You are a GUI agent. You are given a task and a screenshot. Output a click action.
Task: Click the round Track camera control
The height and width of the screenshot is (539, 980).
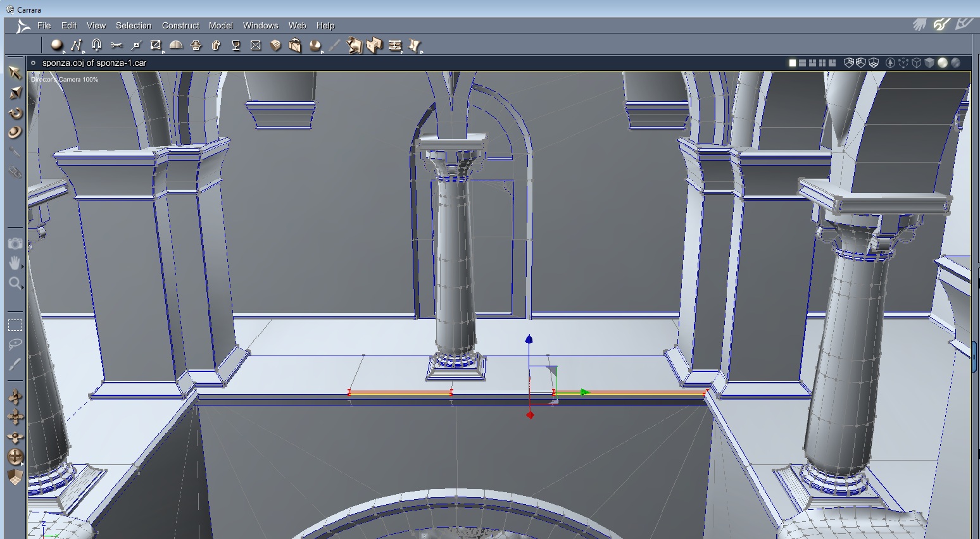pyautogui.click(x=15, y=457)
